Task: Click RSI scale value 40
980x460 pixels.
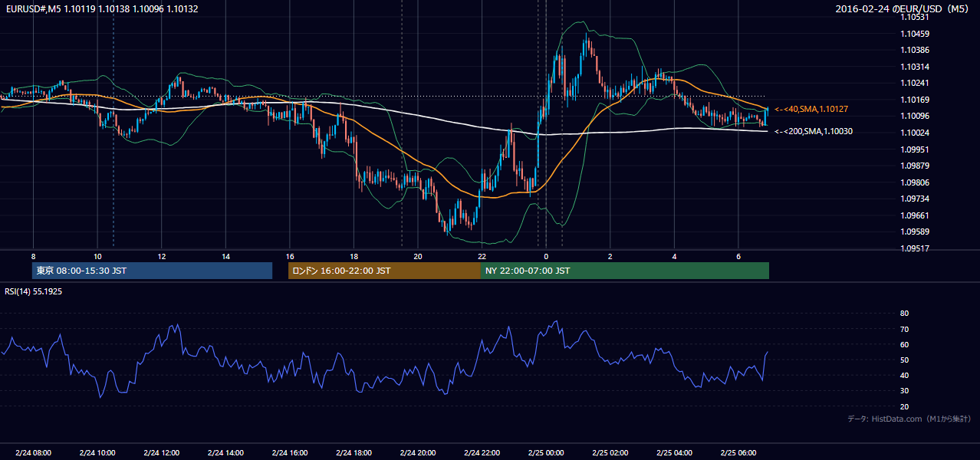Action: (x=904, y=375)
